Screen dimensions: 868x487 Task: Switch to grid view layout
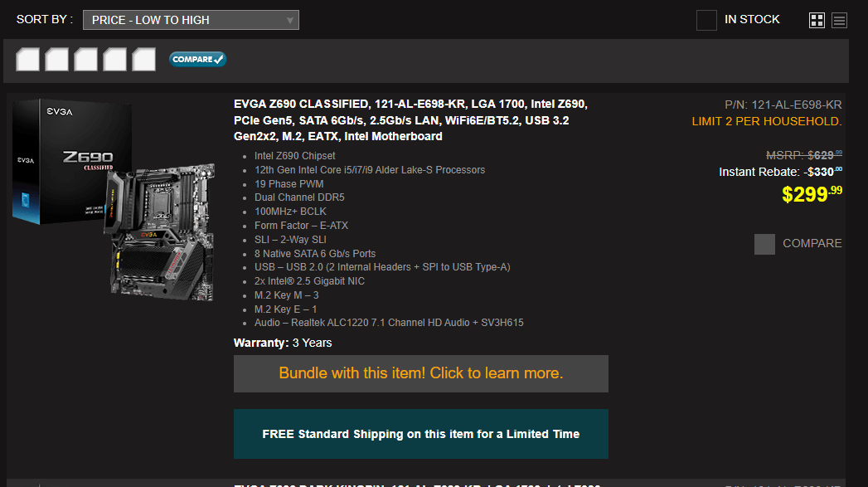point(817,21)
